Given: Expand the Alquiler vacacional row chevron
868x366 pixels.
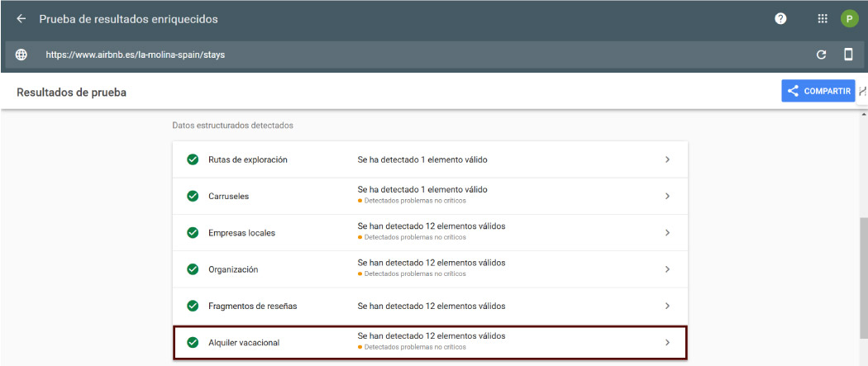Looking at the screenshot, I should (667, 342).
